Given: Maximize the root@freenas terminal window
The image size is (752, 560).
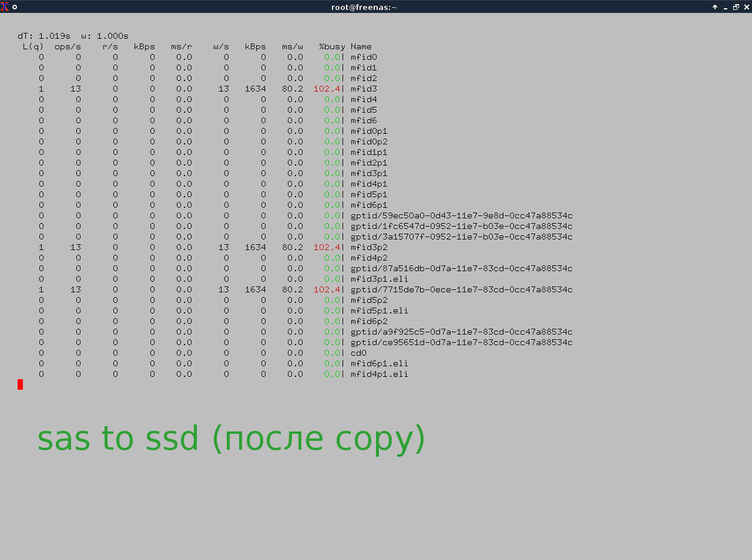Looking at the screenshot, I should pyautogui.click(x=736, y=7).
